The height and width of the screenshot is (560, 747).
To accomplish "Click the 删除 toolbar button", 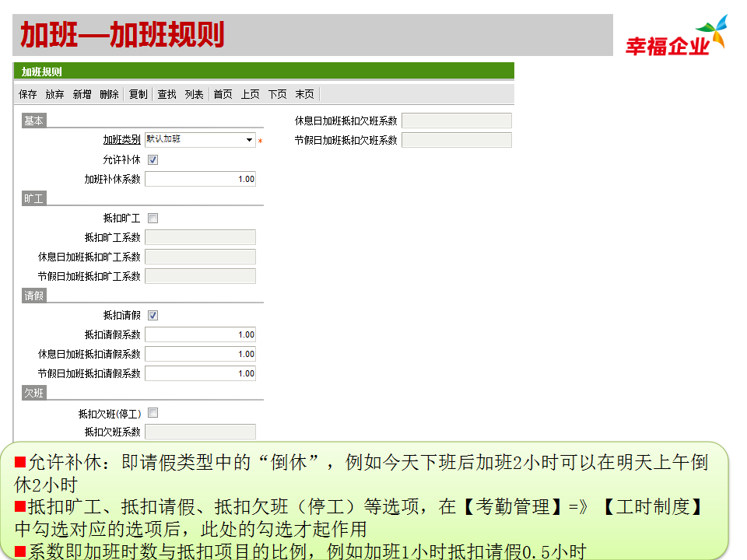I will click(x=109, y=94).
